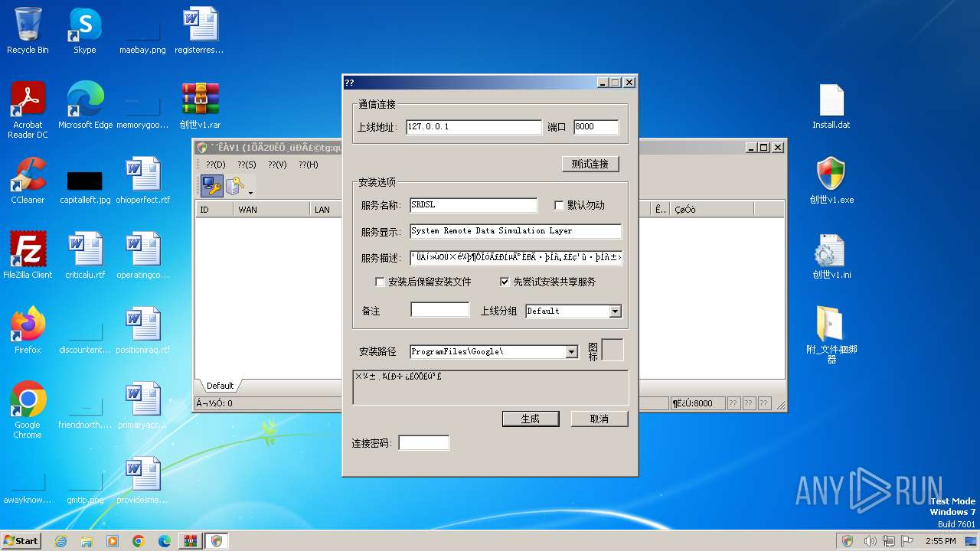The width and height of the screenshot is (980, 551).
Task: Enable 安装后保留安装文件 checkbox
Action: (380, 282)
